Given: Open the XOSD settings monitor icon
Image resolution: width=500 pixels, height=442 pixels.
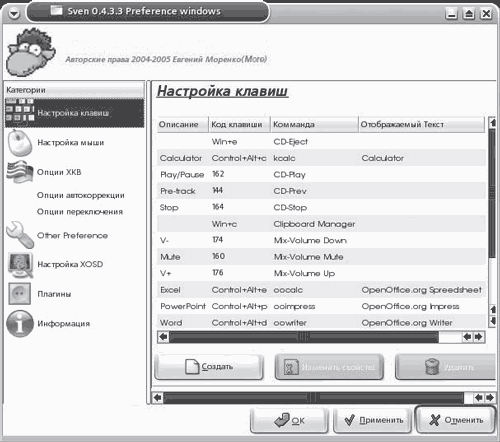Looking at the screenshot, I should tap(20, 265).
